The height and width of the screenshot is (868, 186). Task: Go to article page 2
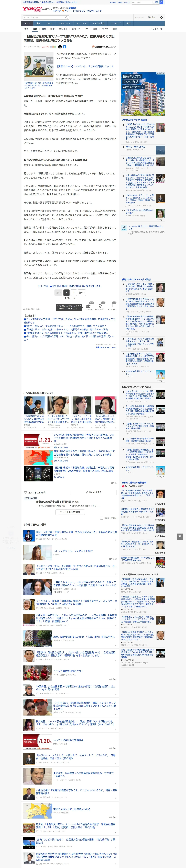pyautogui.click(x=74, y=293)
